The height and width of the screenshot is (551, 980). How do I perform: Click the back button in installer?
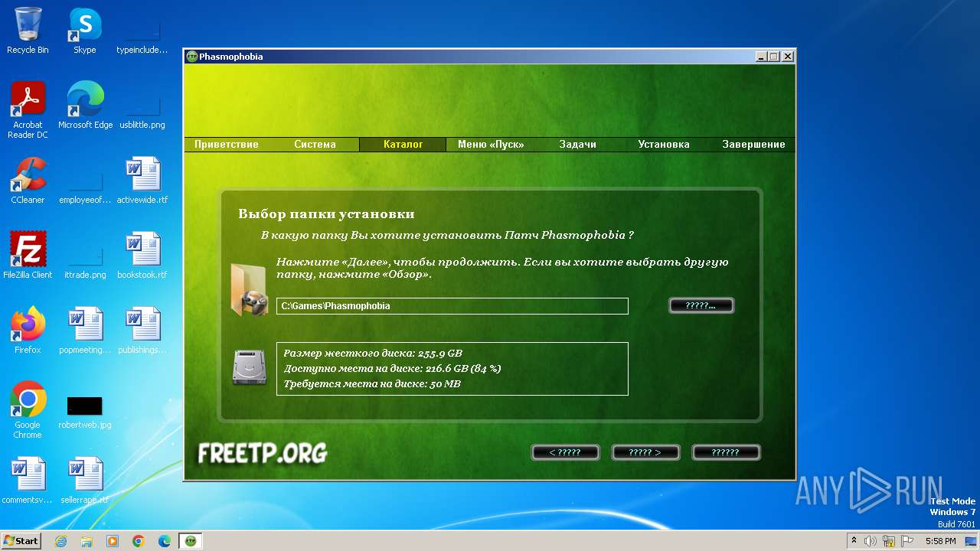(566, 452)
